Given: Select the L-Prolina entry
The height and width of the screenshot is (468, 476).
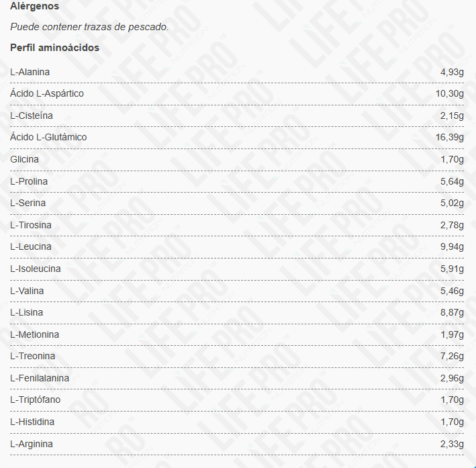Looking at the screenshot, I should (29, 181).
